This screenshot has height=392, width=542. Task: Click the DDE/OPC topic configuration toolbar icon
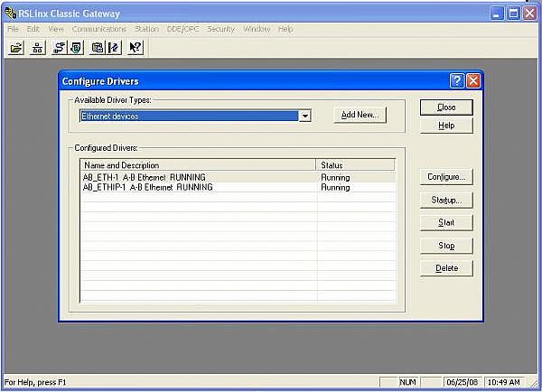(98, 48)
